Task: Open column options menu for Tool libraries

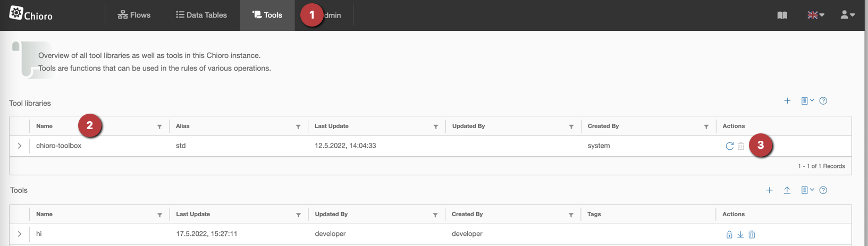Action: [x=807, y=101]
